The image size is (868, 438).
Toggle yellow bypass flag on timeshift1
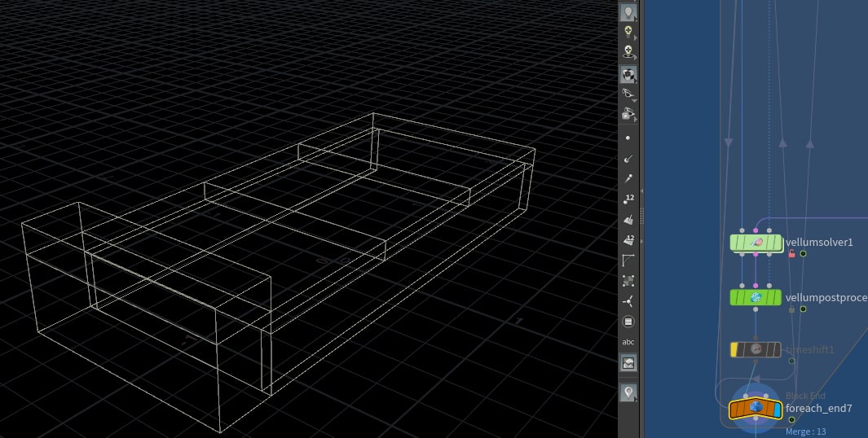(734, 349)
